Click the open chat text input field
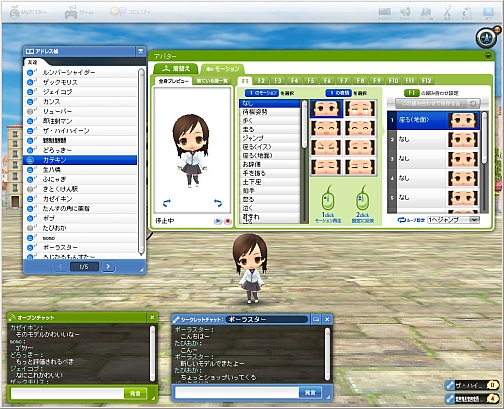 coord(67,394)
